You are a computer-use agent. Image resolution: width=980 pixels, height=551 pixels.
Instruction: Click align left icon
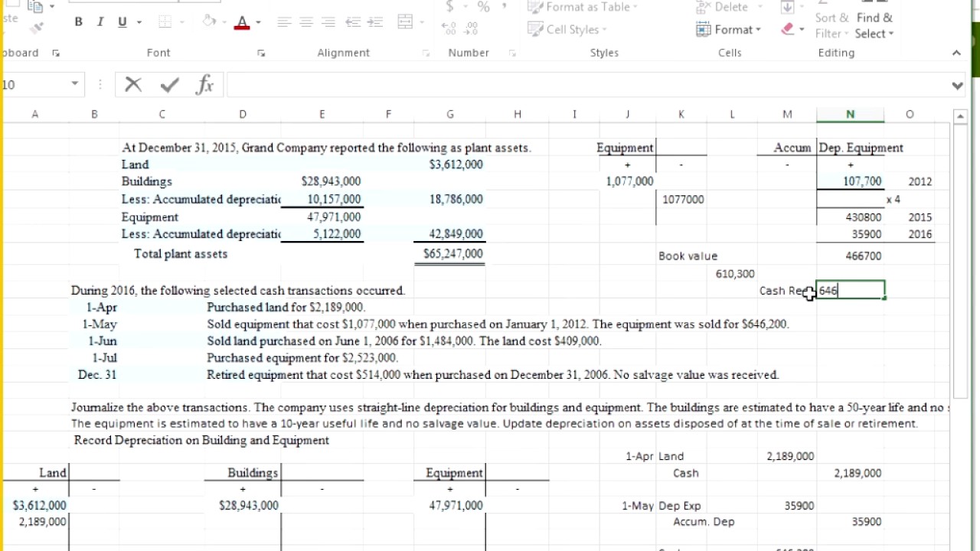coord(284,22)
